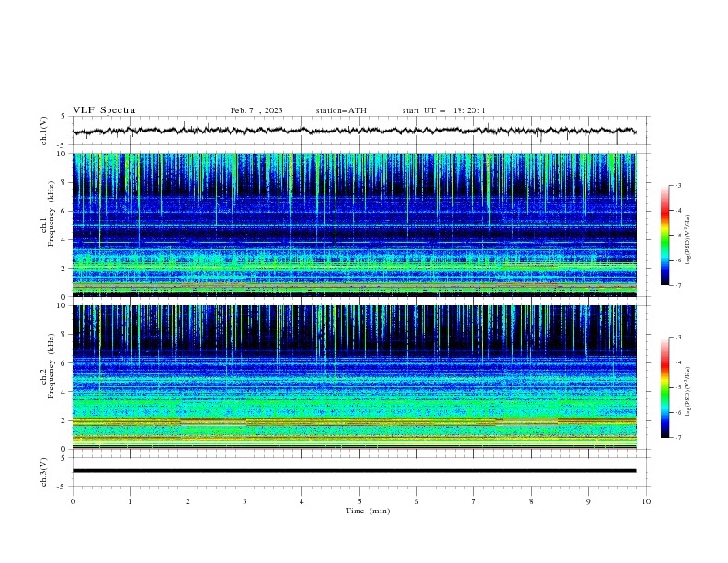728x563 pixels.
Task: Click time axis tick label "4"
Action: click(301, 501)
